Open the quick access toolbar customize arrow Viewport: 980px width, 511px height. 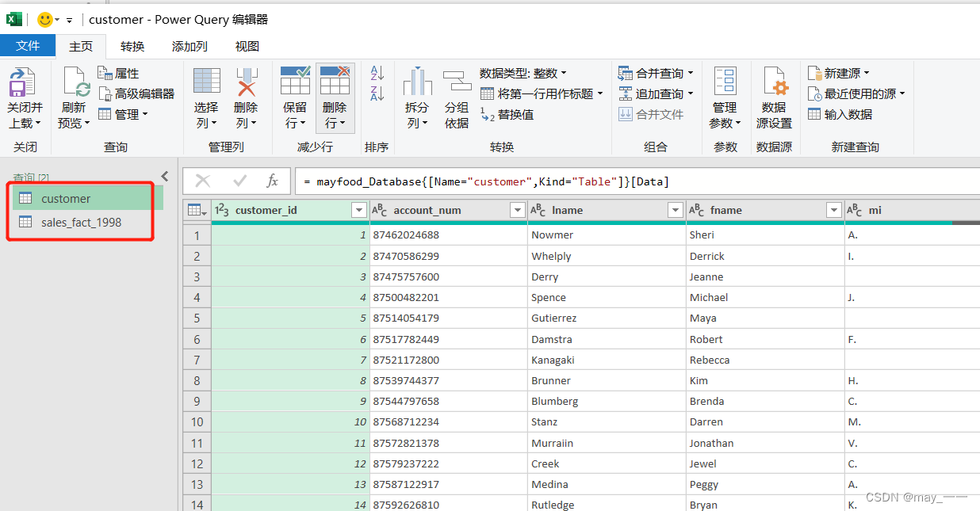69,20
